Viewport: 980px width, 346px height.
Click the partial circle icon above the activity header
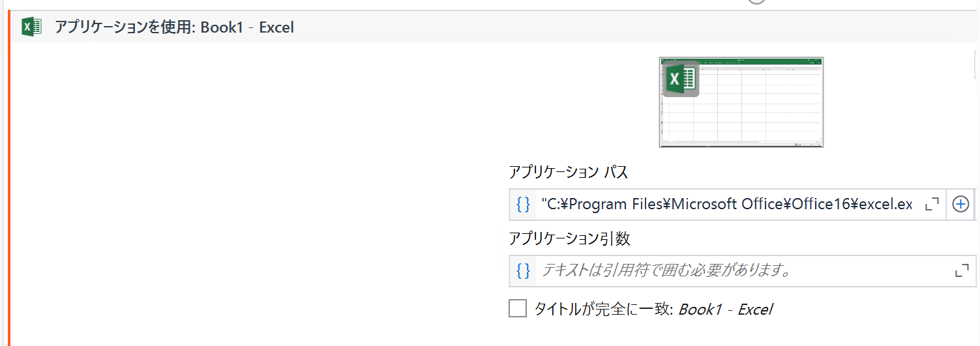[x=756, y=2]
